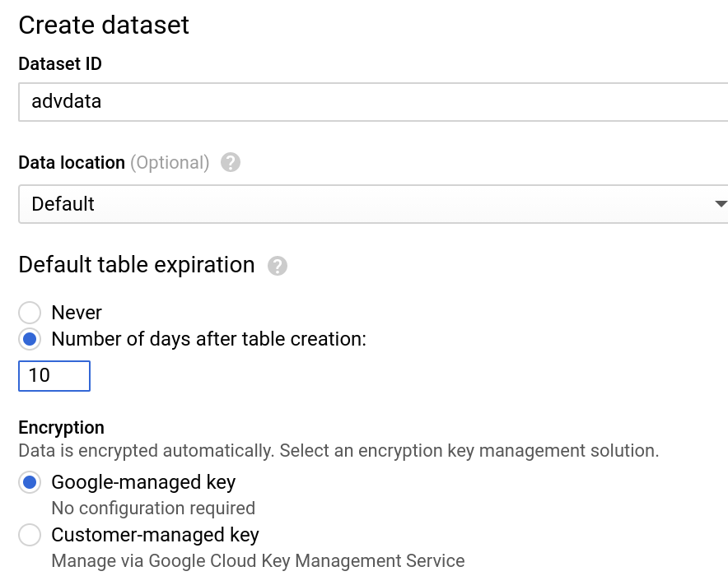Click the days expiration value box
The image size is (728, 576).
pos(54,376)
